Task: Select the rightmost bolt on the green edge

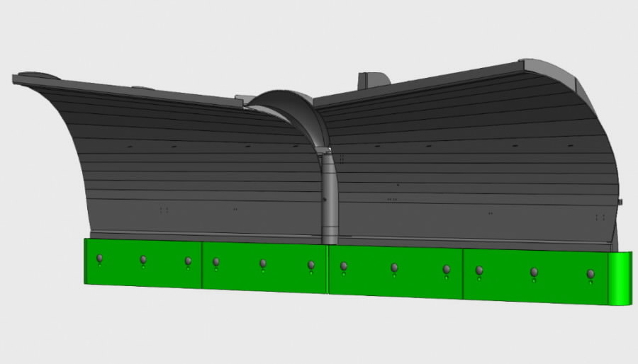Action: pos(590,273)
